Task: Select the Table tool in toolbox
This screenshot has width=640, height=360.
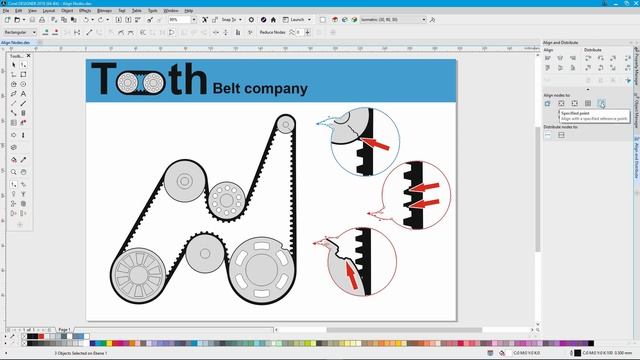Action: point(13,122)
